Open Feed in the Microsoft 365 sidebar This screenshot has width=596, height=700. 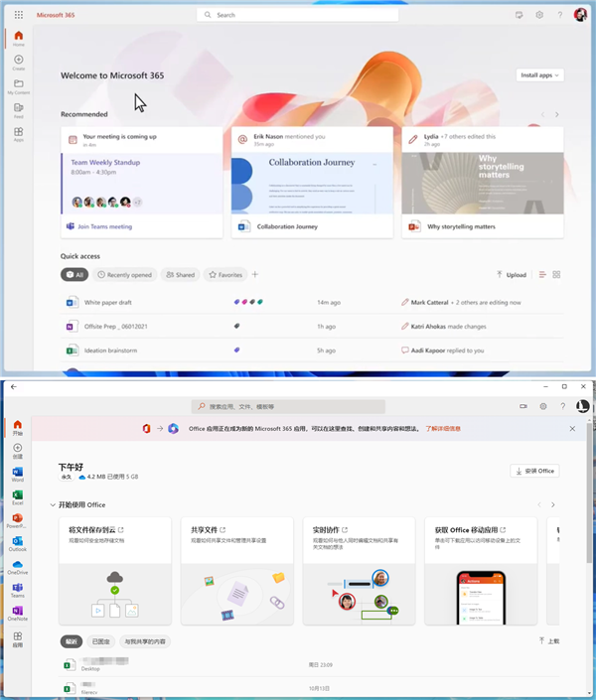coord(18,111)
